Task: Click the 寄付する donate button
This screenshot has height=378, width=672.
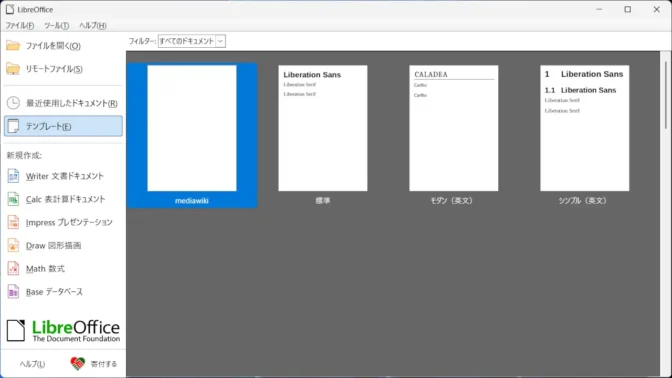Action: (x=94, y=364)
